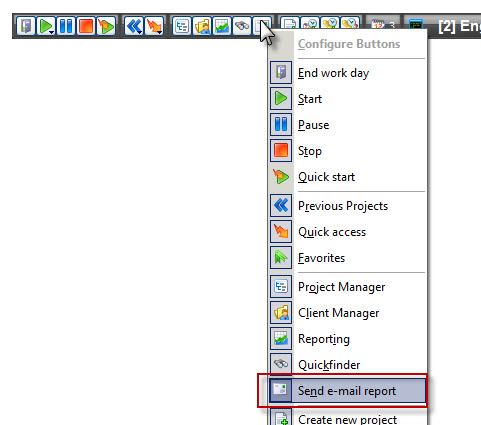Click the red Stop toolbar button
Image resolution: width=481 pixels, height=425 pixels.
point(86,26)
